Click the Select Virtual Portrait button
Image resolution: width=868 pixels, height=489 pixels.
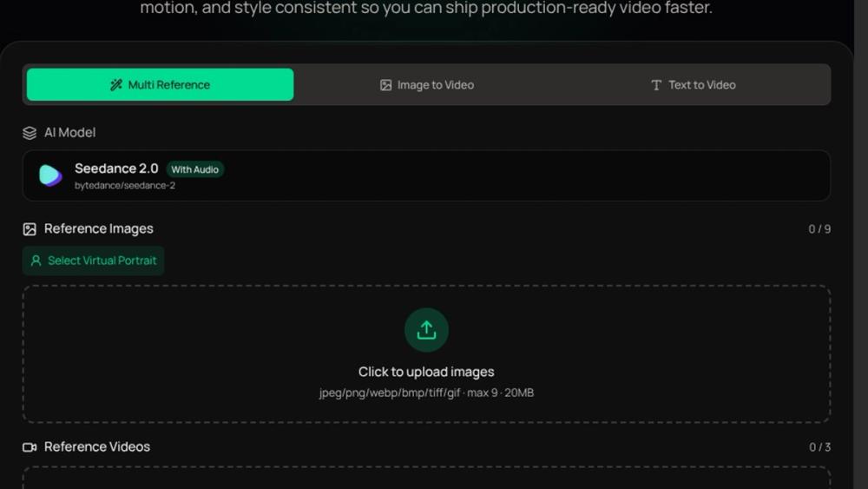point(94,261)
